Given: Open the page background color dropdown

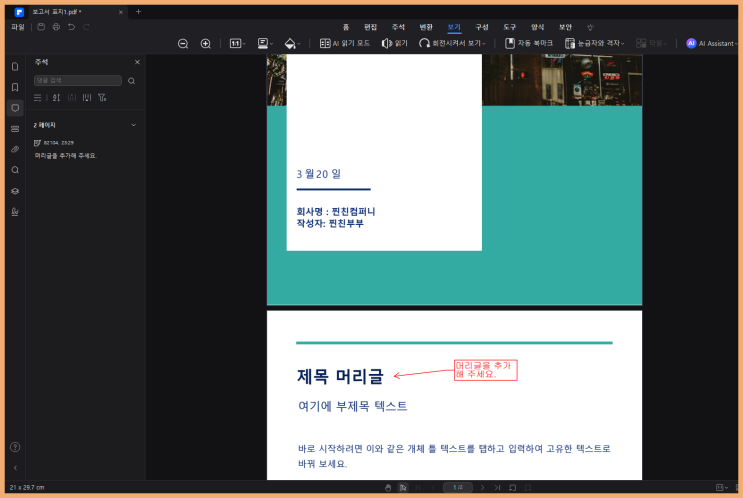Looking at the screenshot, I should (291, 44).
